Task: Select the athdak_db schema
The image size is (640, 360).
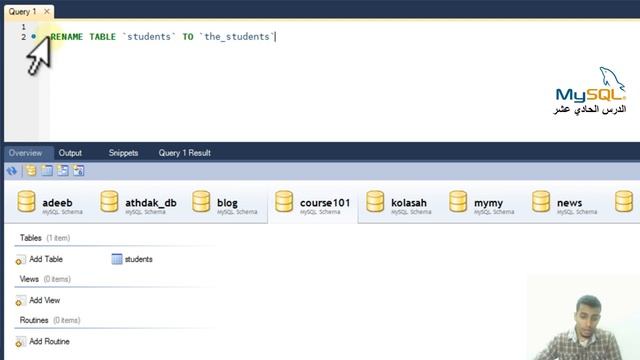Action: pos(138,203)
